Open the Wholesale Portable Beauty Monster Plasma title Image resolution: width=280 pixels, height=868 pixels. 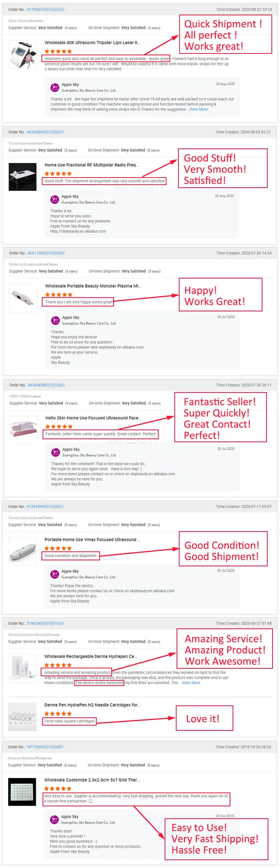(93, 286)
